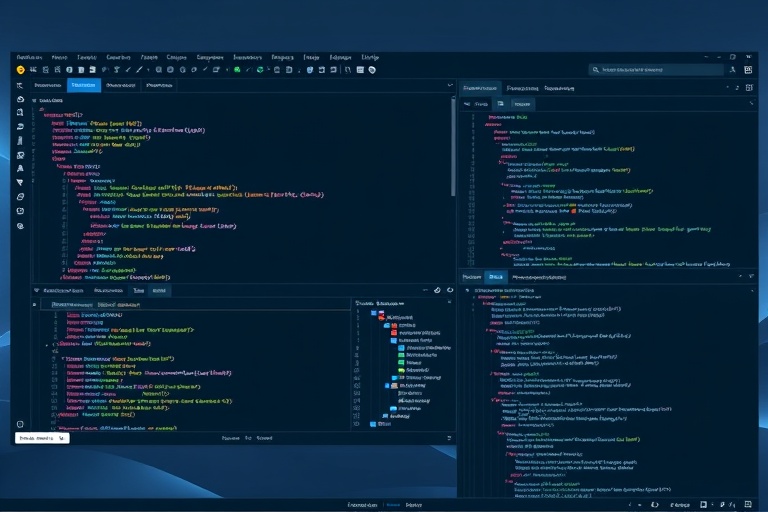Click the user account icon beside the search box

(x=732, y=70)
